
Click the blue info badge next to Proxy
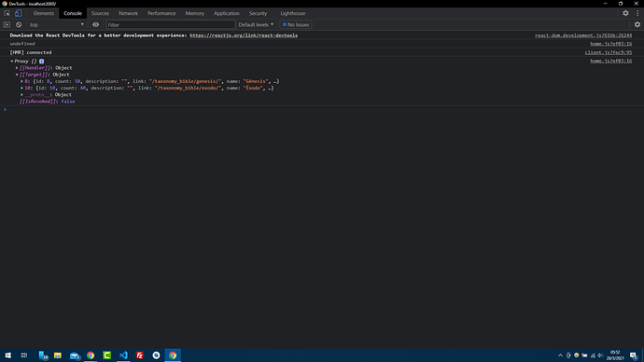tap(41, 62)
